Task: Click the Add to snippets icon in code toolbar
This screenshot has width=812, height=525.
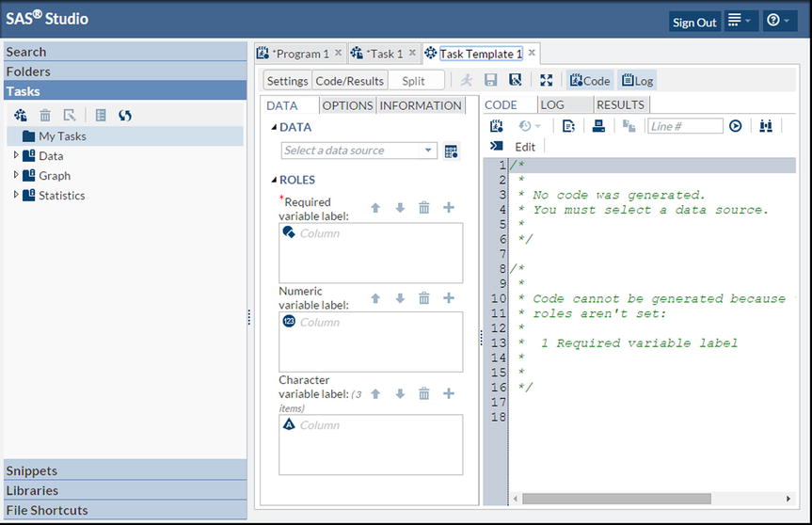Action: (x=568, y=126)
